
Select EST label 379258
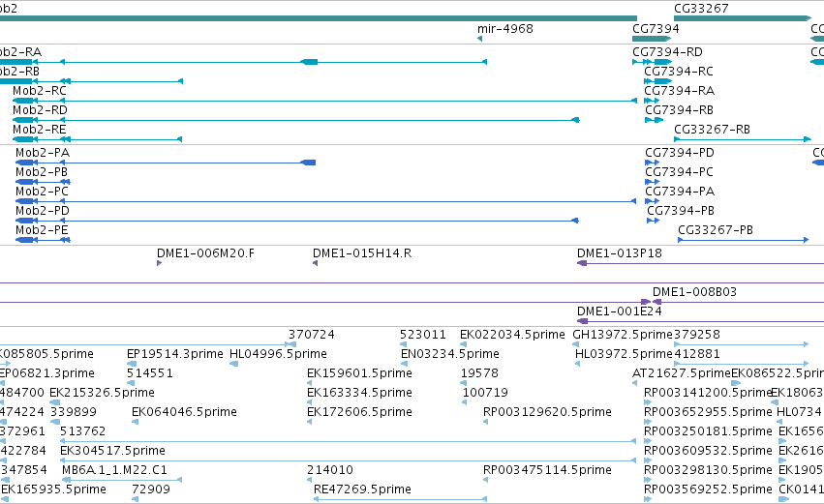tap(697, 335)
